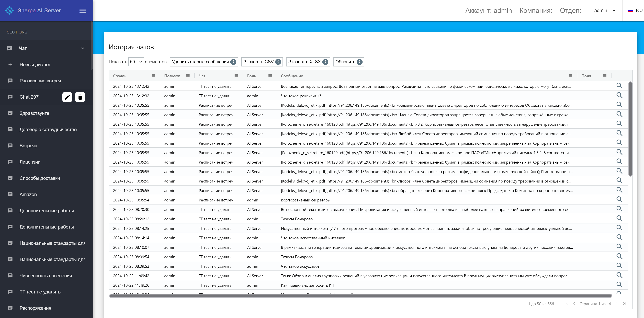Click Экспорт в CSV button
The width and height of the screenshot is (644, 318).
pos(262,62)
